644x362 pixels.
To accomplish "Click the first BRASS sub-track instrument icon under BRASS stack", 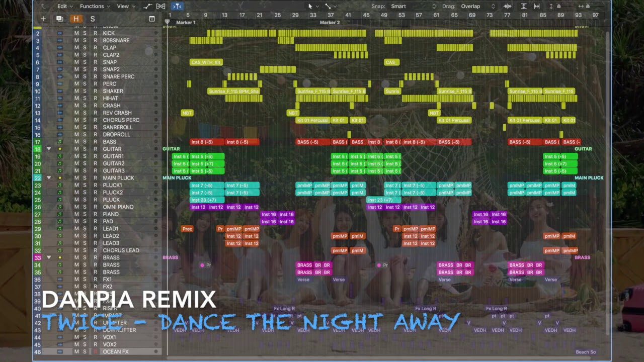I will (x=60, y=265).
